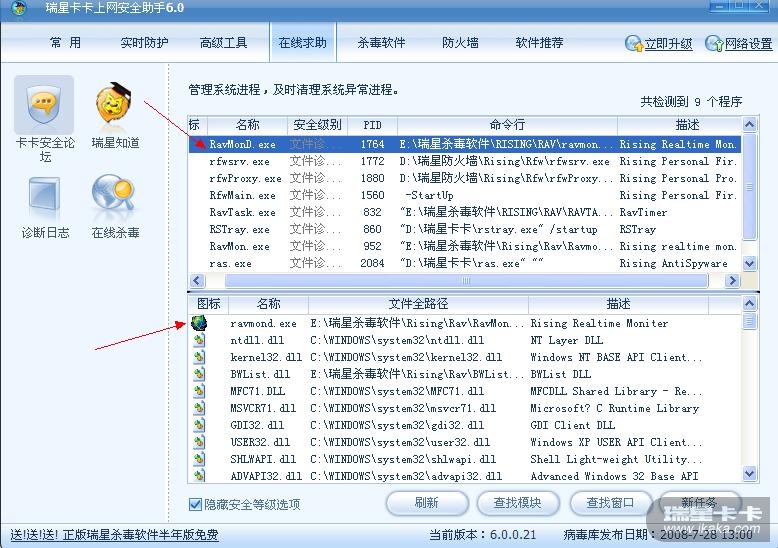Select the MFC71.DLL module name

point(258,391)
